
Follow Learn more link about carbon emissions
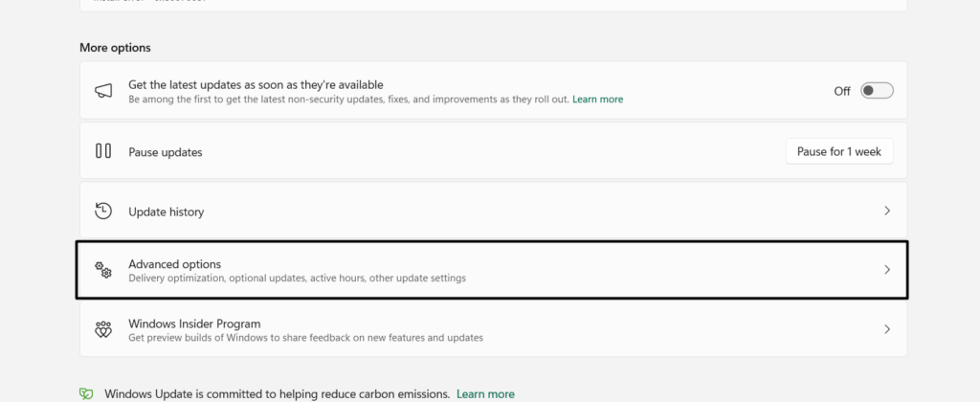tap(485, 393)
